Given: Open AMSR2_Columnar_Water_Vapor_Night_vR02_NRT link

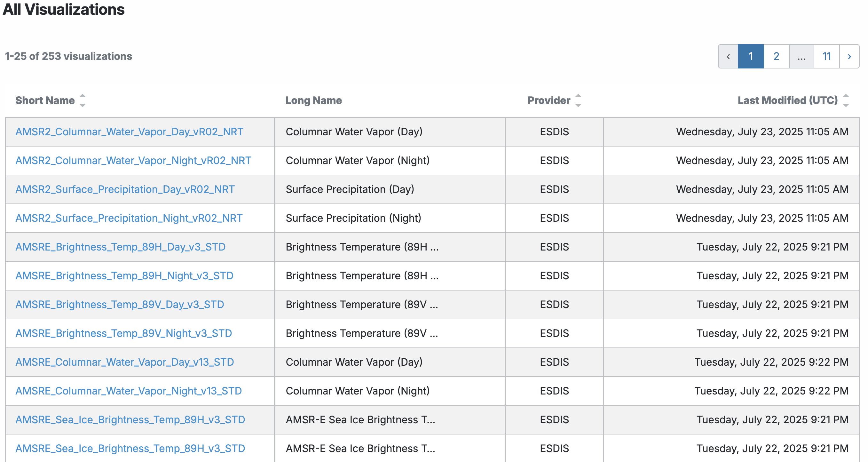Looking at the screenshot, I should (133, 160).
